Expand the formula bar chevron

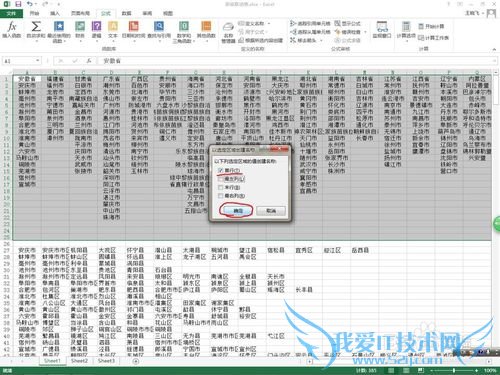click(x=494, y=61)
